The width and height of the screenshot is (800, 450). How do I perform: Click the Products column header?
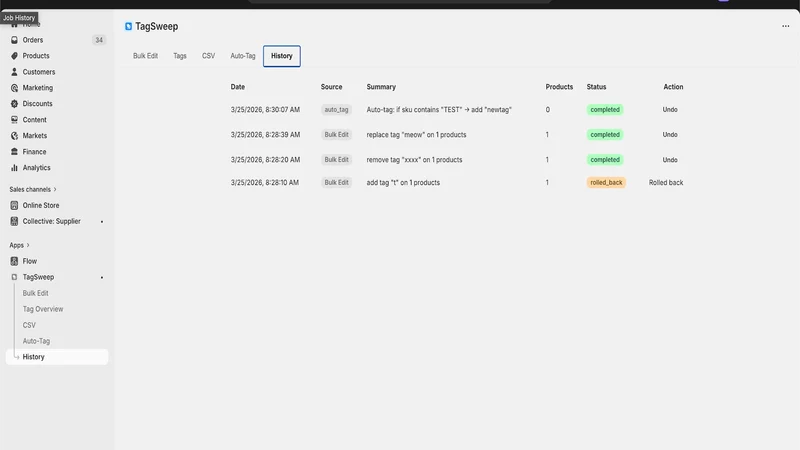click(x=559, y=87)
